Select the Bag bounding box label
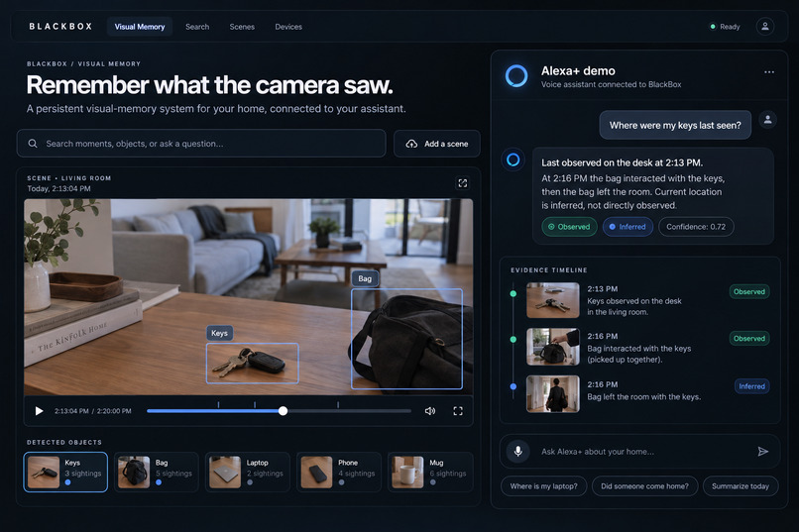799x532 pixels. [x=365, y=278]
